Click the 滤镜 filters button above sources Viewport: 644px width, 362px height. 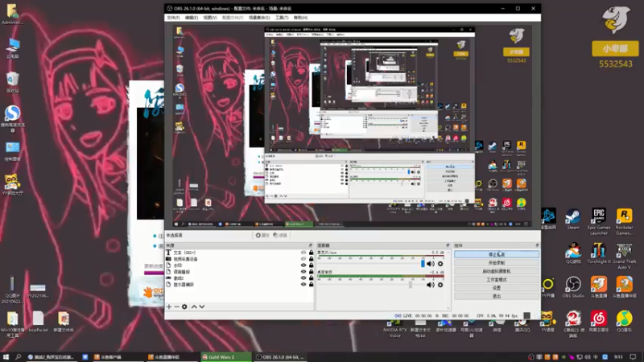[280, 235]
